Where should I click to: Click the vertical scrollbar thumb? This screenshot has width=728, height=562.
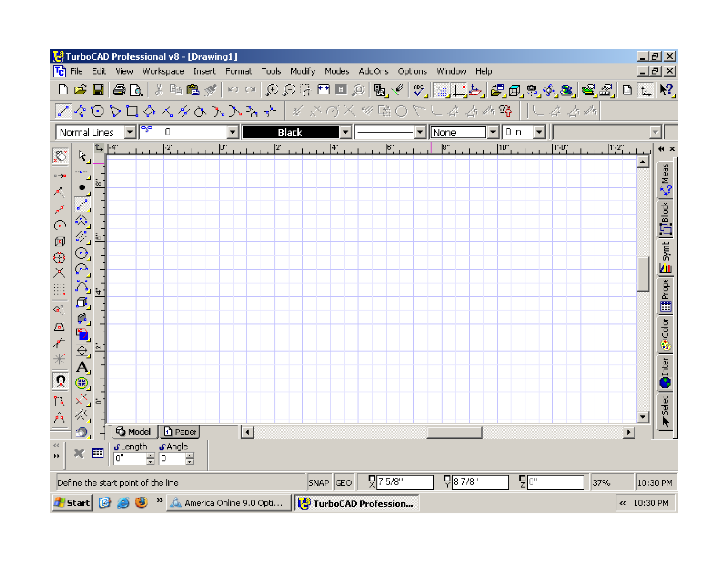pos(643,274)
